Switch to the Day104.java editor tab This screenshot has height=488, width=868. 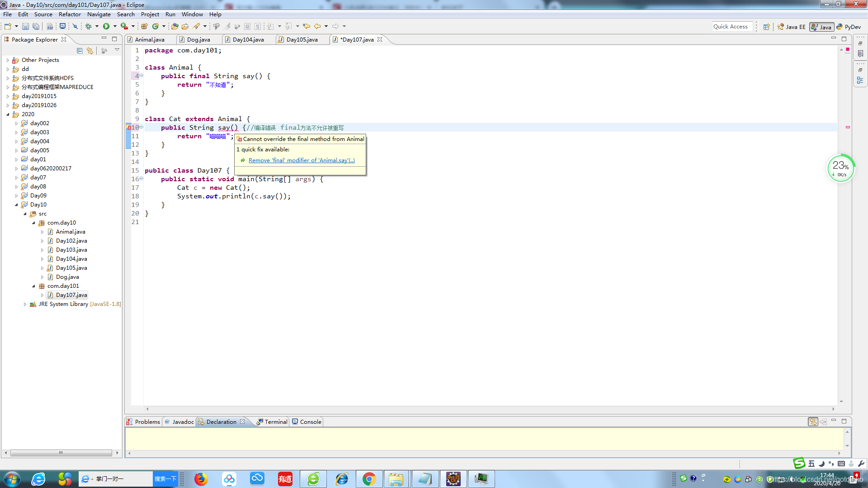(x=248, y=40)
